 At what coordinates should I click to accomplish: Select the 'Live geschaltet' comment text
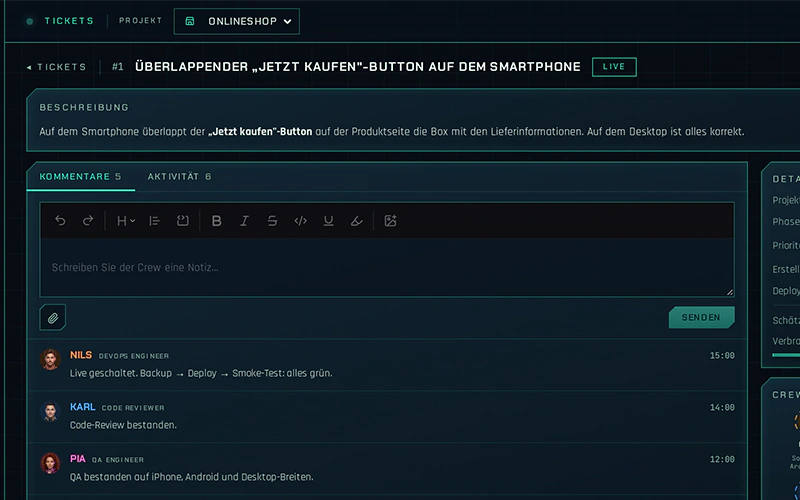click(x=201, y=373)
